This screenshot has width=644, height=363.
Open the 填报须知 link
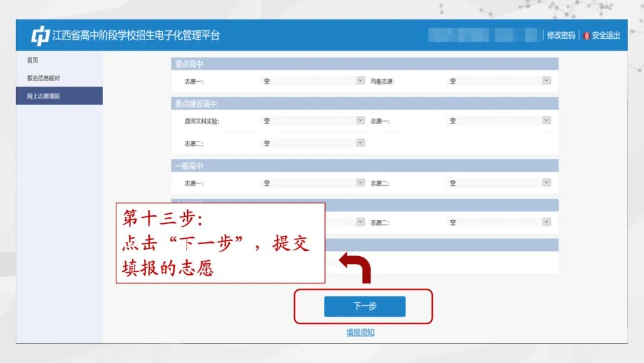click(360, 333)
